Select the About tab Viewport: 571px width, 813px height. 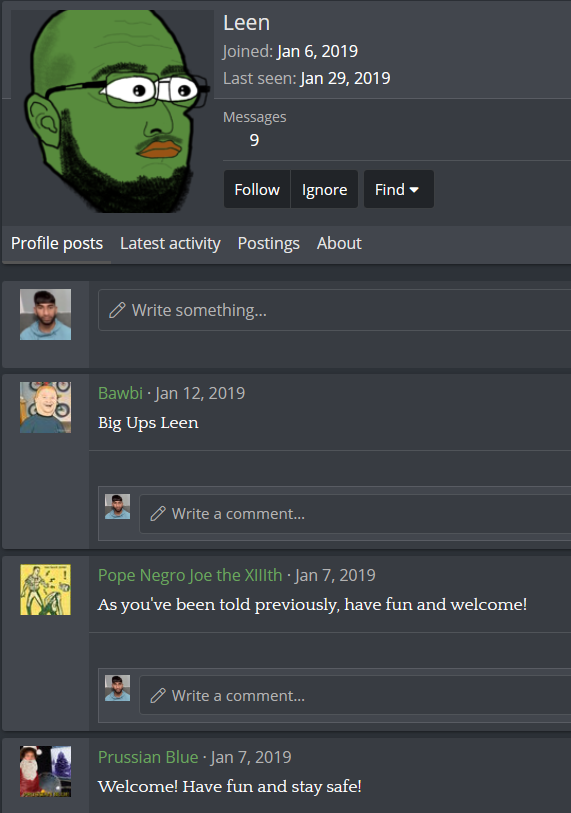point(339,243)
